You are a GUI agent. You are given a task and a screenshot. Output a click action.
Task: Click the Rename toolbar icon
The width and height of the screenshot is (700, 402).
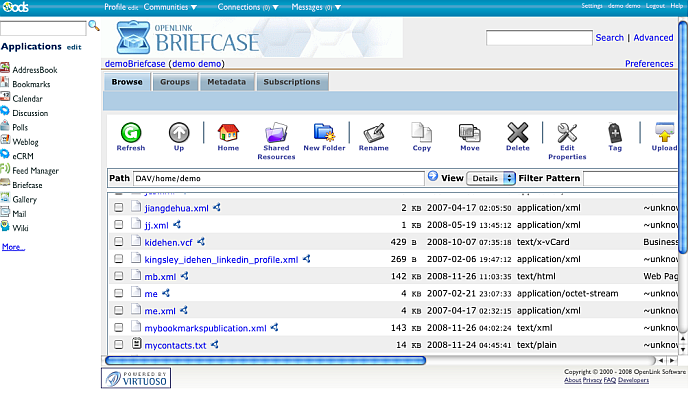[x=373, y=133]
